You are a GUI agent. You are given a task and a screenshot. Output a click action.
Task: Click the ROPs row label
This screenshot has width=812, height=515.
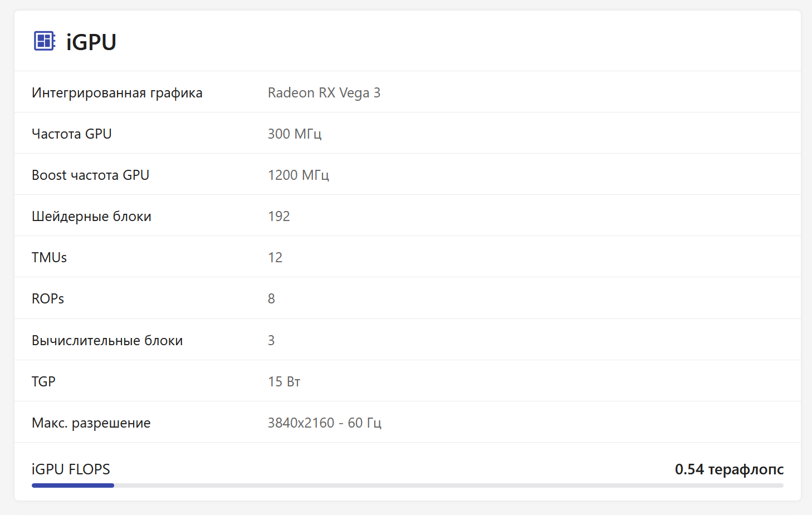point(48,298)
